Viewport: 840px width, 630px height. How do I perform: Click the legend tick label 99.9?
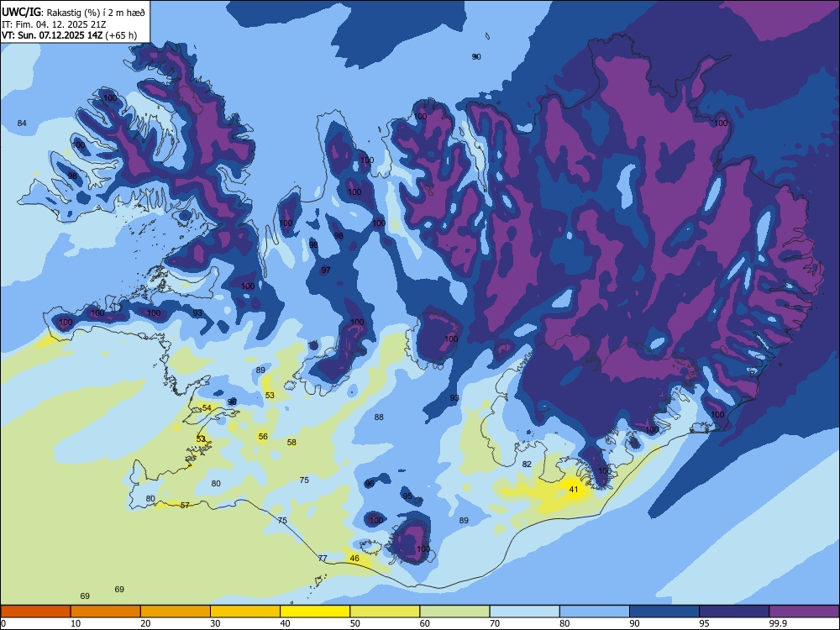point(777,623)
